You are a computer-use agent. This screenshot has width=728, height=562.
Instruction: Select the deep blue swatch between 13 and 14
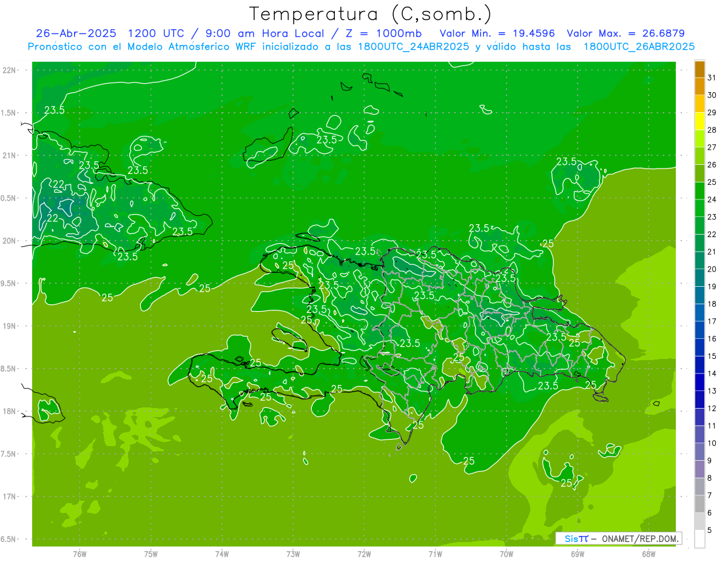(x=699, y=382)
